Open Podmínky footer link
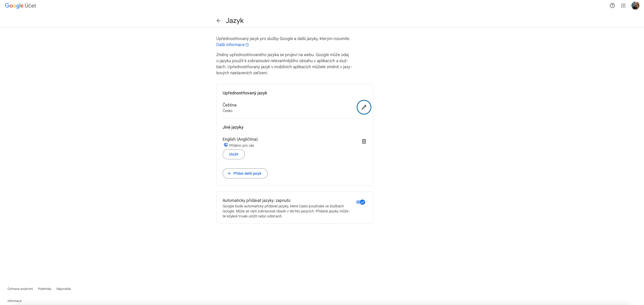 point(45,289)
